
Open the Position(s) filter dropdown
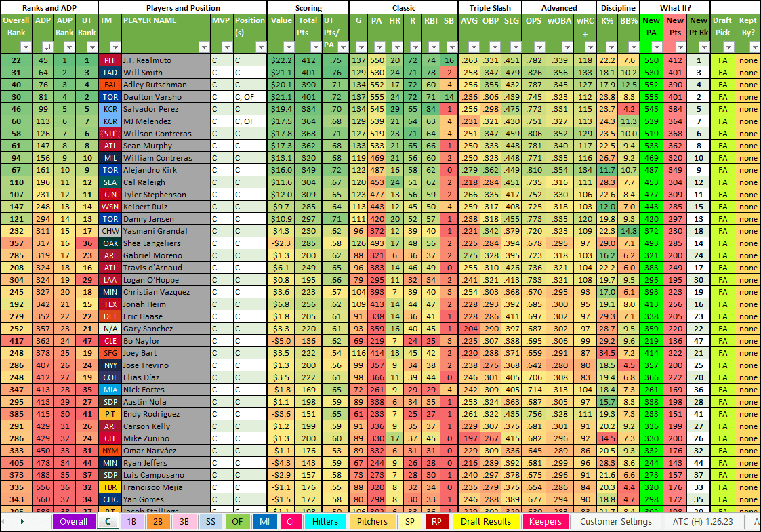pyautogui.click(x=261, y=47)
